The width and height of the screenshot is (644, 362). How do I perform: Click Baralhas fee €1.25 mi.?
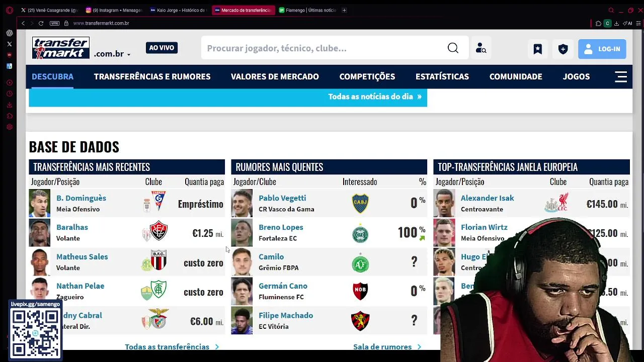coord(207,233)
